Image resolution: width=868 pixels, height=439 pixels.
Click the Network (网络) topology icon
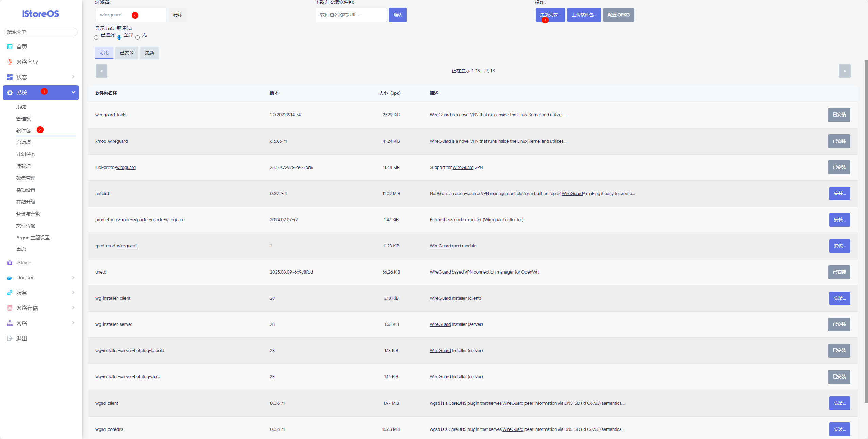point(10,323)
